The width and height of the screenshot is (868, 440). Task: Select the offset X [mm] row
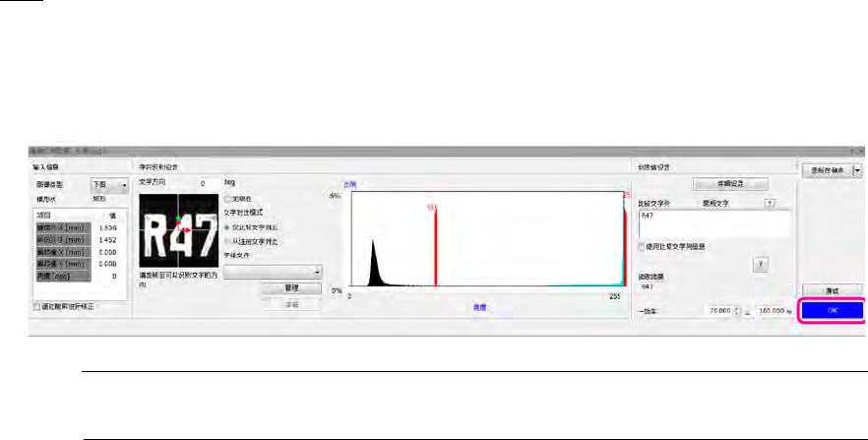coord(78,252)
